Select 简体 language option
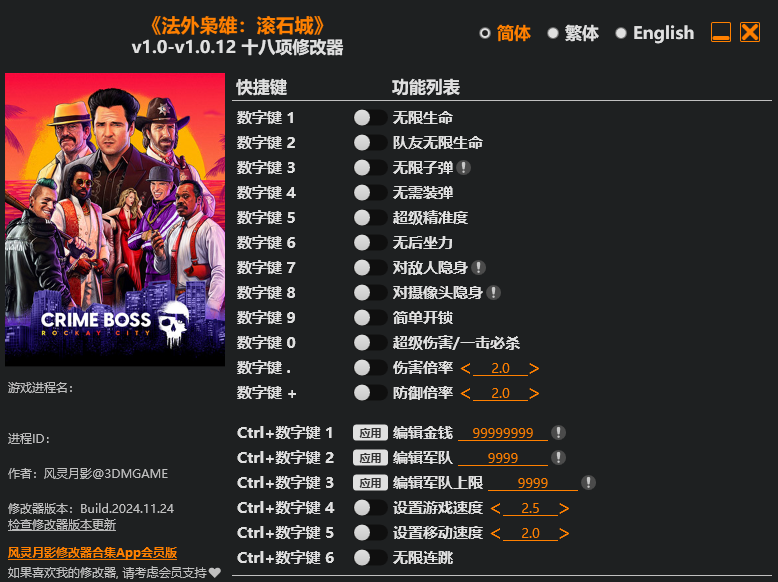The width and height of the screenshot is (778, 582). point(505,33)
